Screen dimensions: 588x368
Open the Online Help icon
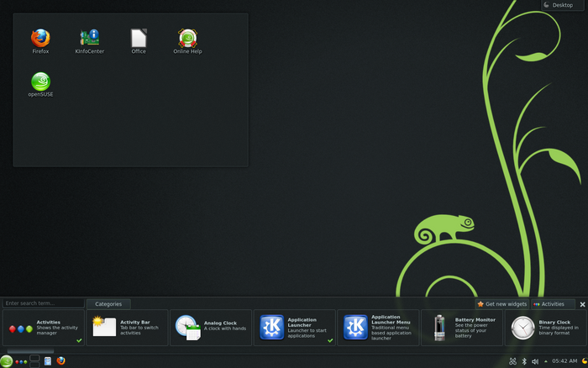click(187, 39)
